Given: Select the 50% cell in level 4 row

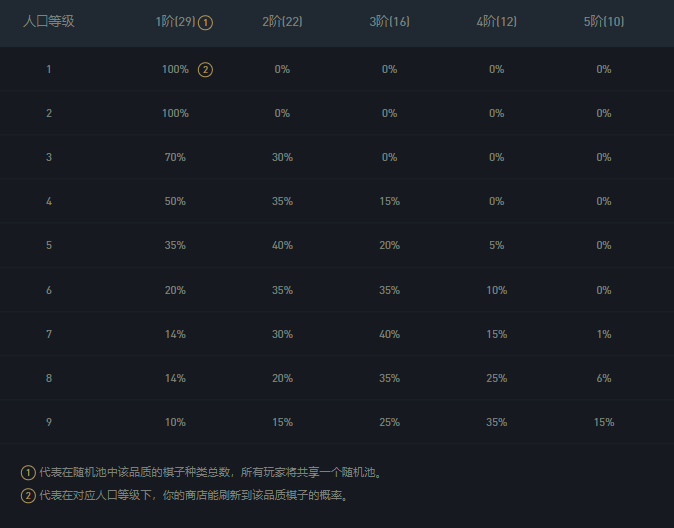Looking at the screenshot, I should (x=175, y=202).
